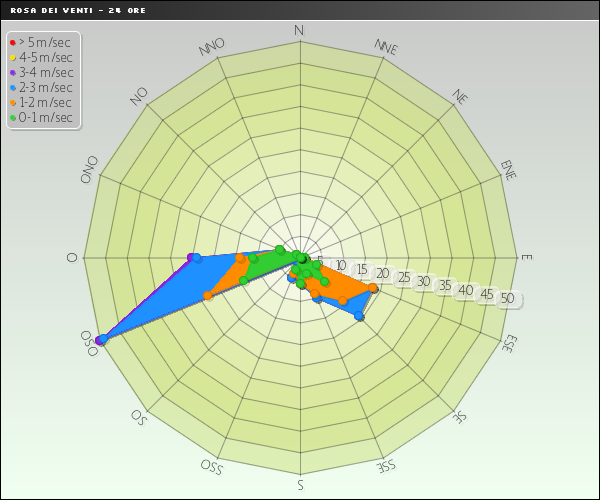
Task: Select the NNE compass label
Action: (x=385, y=47)
